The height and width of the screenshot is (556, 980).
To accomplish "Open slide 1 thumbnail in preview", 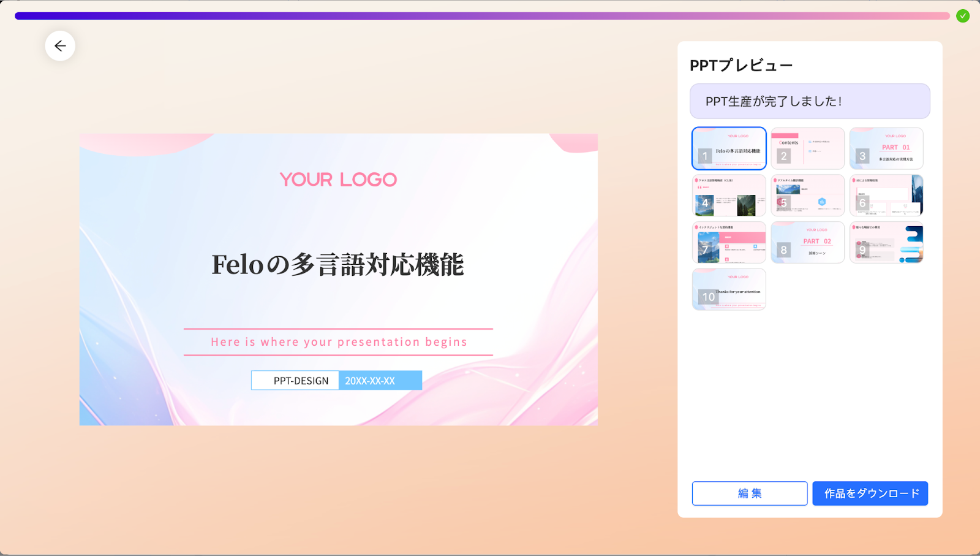I will [729, 148].
